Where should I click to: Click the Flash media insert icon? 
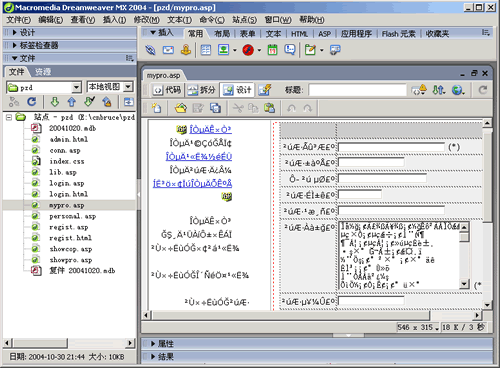click(248, 50)
